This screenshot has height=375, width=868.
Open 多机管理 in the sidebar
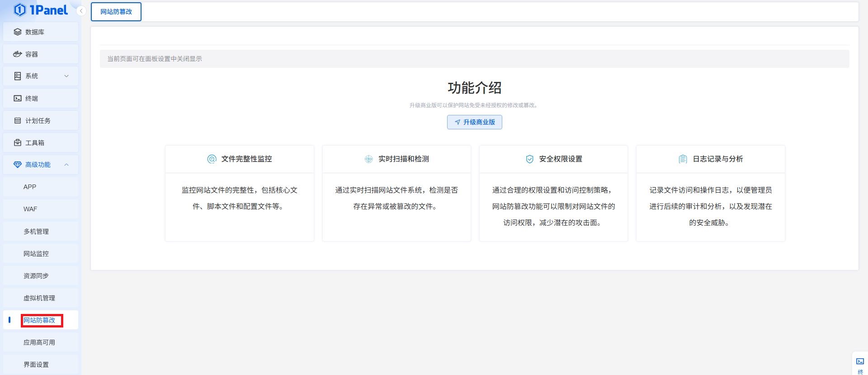click(x=41, y=232)
